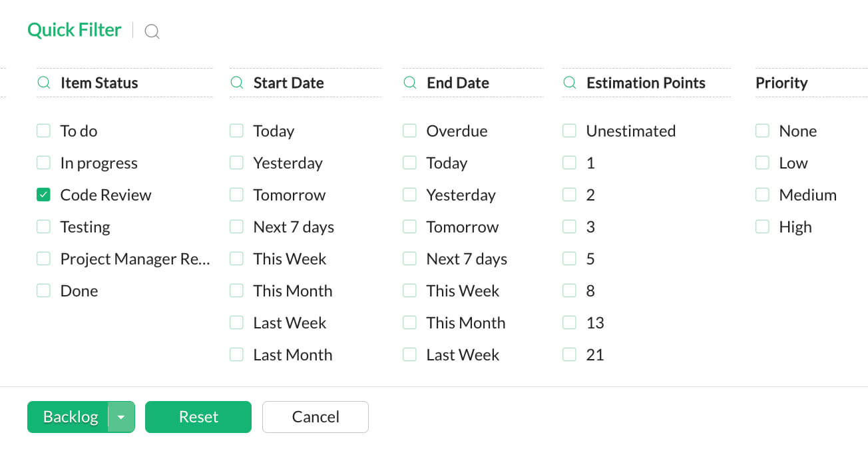Check Today under Start Date

click(236, 131)
